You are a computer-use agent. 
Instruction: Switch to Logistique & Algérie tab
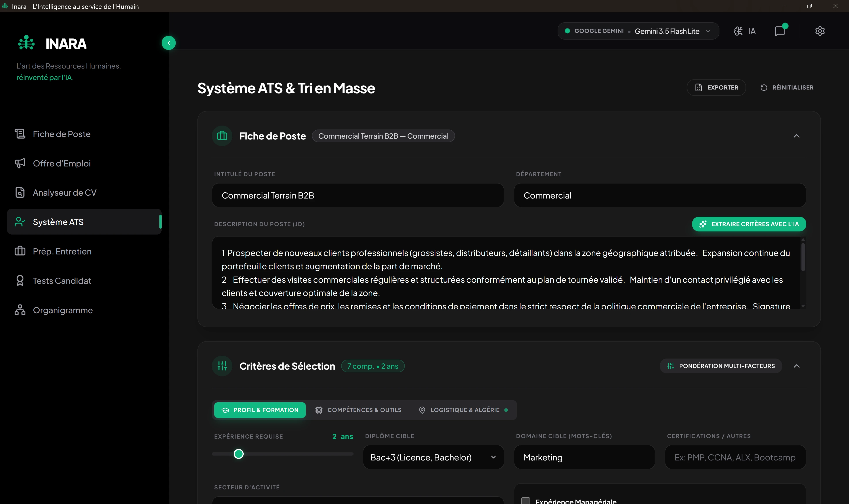click(x=463, y=410)
